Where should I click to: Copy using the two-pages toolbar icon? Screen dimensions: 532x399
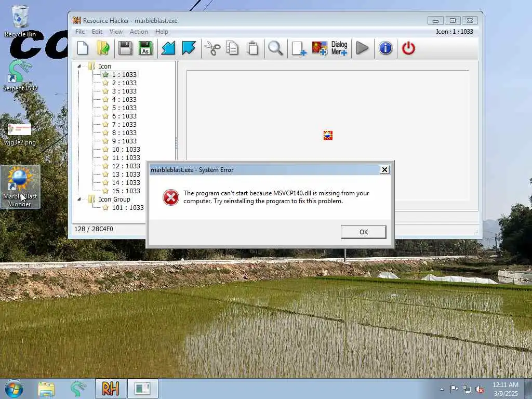pos(232,48)
